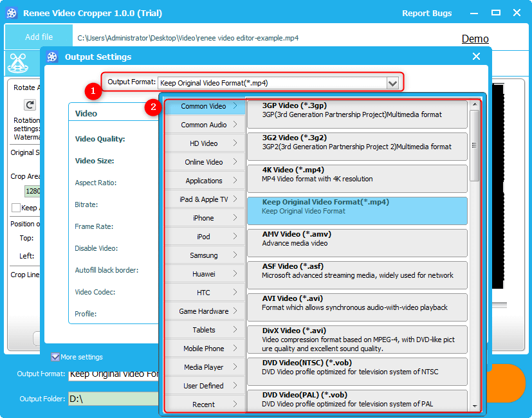This screenshot has height=418, width=532.
Task: Click the Output Folder path field
Action: [113, 399]
